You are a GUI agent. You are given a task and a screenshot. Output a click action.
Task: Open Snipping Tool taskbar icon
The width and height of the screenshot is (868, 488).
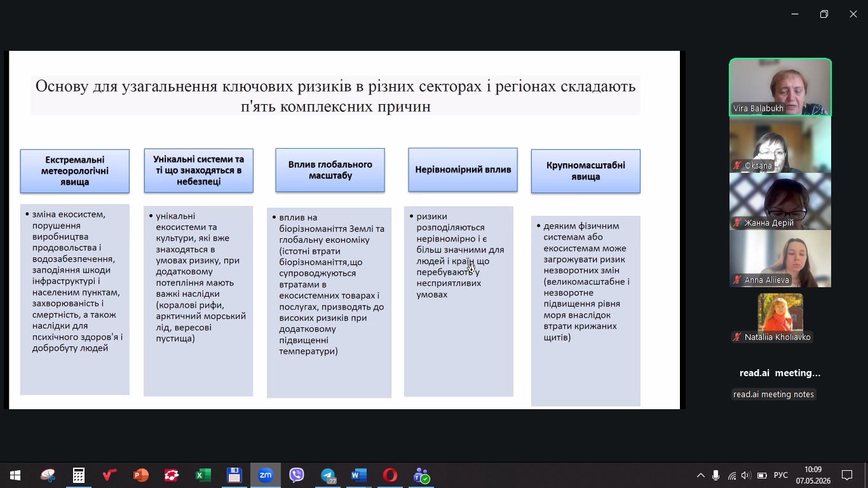48,475
